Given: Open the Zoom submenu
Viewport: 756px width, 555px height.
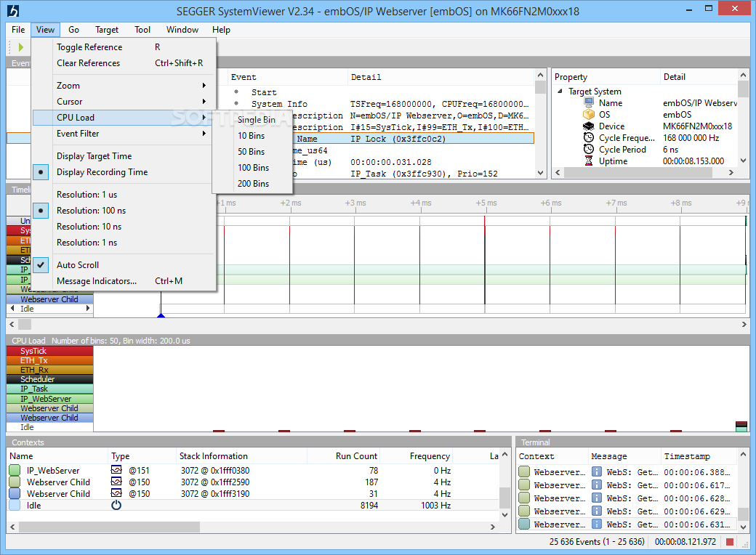Looking at the screenshot, I should 123,86.
